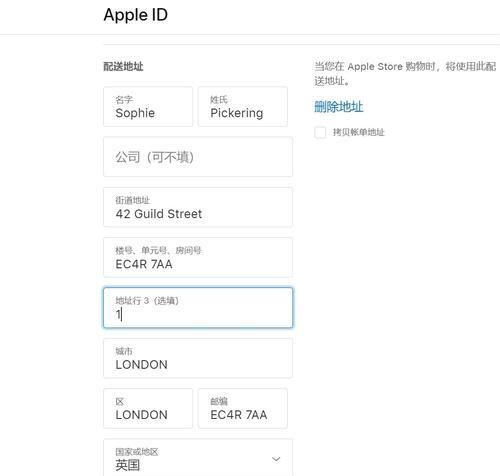
Task: Click the 街道地址 field with 42 Guild Street
Action: tap(198, 207)
